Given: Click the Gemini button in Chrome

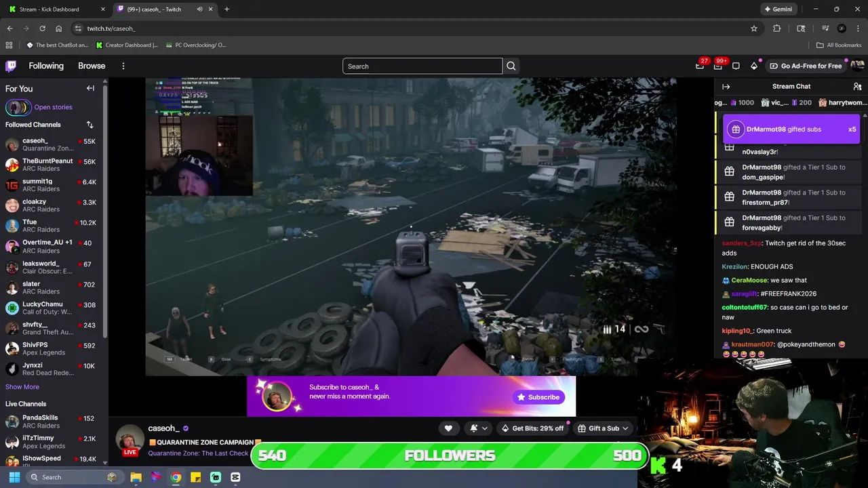Looking at the screenshot, I should 778,9.
